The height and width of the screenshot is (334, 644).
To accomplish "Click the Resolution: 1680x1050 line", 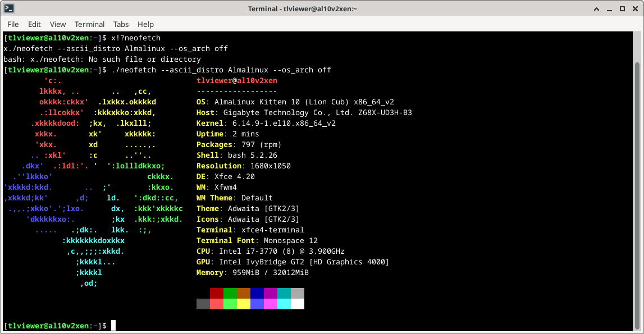I will click(243, 166).
